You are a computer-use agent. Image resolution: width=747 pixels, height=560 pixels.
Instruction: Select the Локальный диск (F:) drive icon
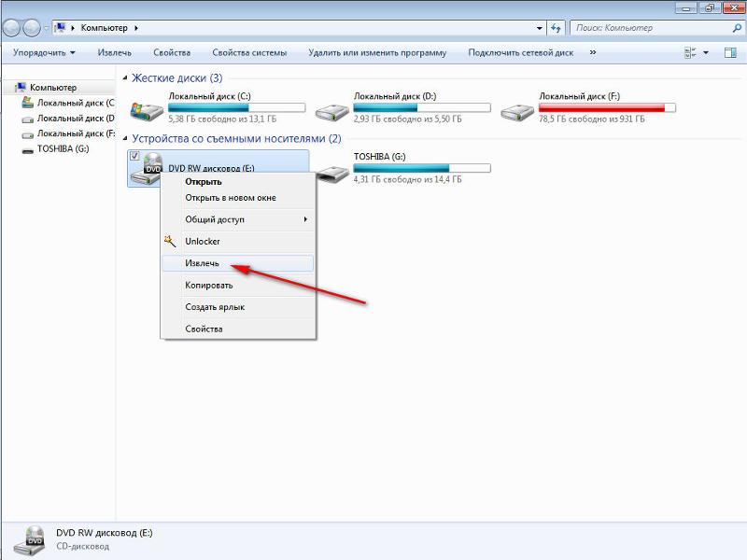517,112
